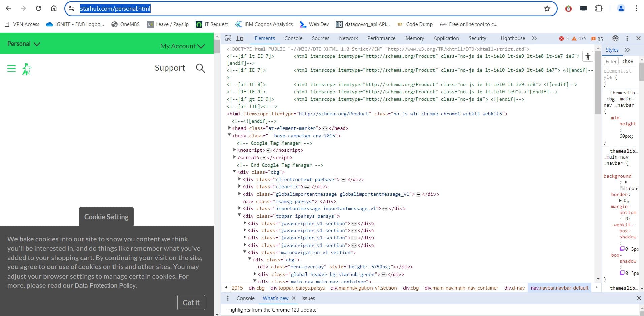Collapse the mainnavigation_v1 section div
Screen dimensions: 644x316
click(245, 252)
